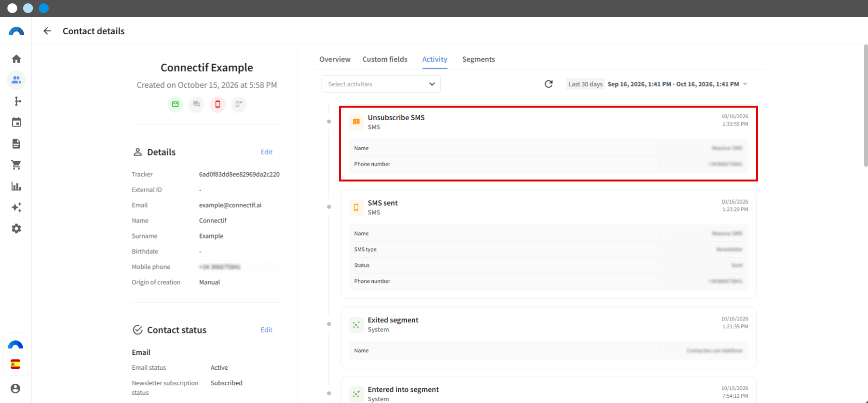Expand the Select activities dropdown
The width and height of the screenshot is (868, 403).
[381, 84]
